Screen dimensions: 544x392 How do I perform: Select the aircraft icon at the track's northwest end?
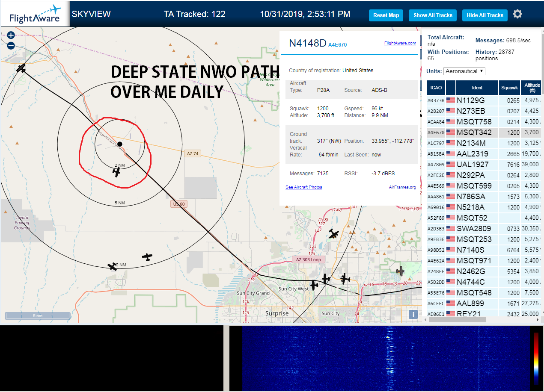point(21,68)
